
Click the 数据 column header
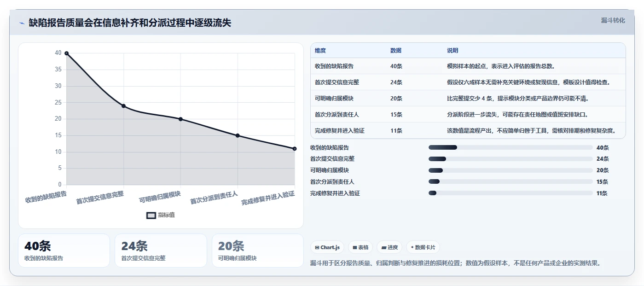pyautogui.click(x=396, y=51)
